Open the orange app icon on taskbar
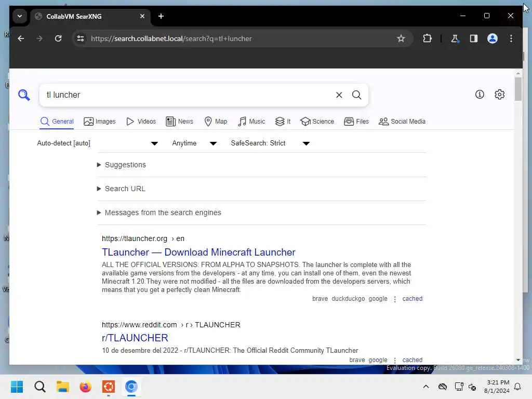The width and height of the screenshot is (532, 399). pyautogui.click(x=108, y=387)
